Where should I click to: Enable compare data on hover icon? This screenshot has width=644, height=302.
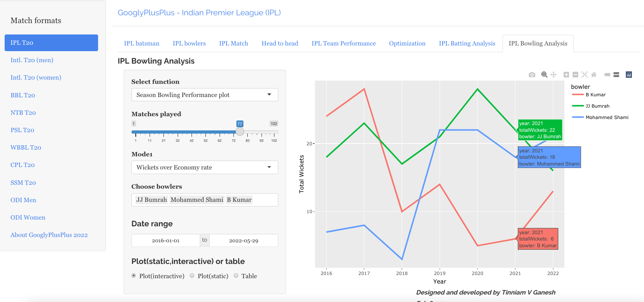click(x=616, y=75)
